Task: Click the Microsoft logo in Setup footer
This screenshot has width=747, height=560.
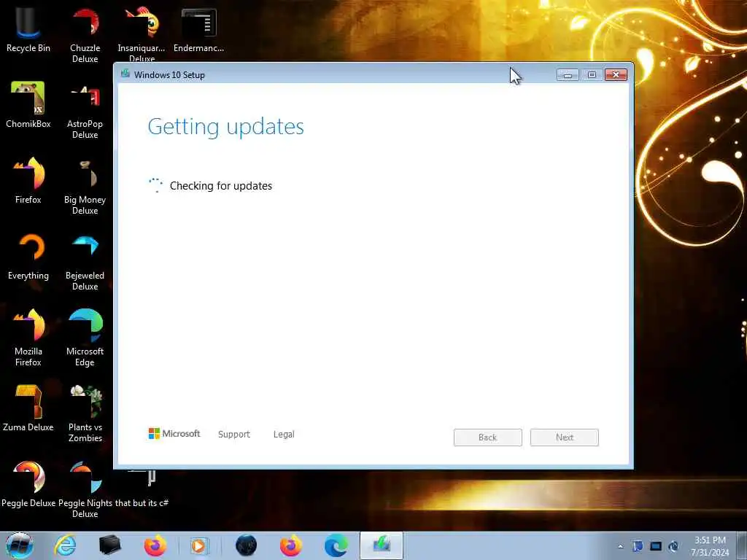Action: pos(174,433)
